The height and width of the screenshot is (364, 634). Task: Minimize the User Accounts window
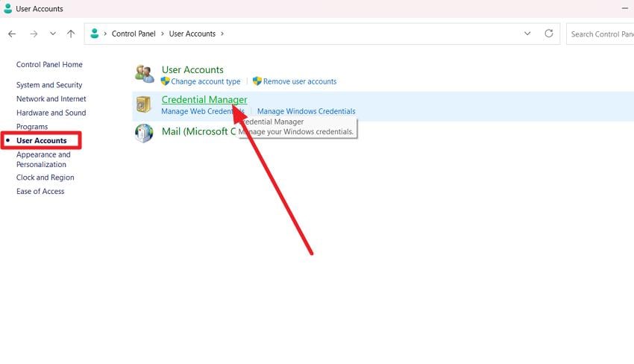[625, 8]
